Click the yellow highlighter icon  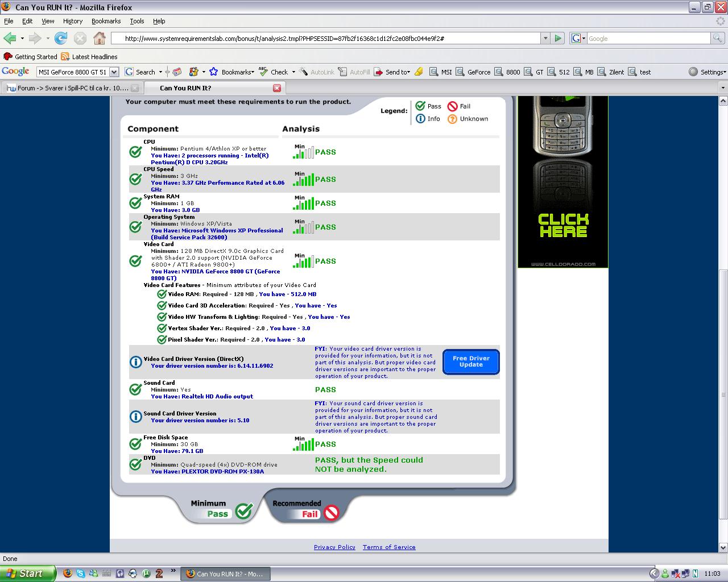(x=419, y=72)
